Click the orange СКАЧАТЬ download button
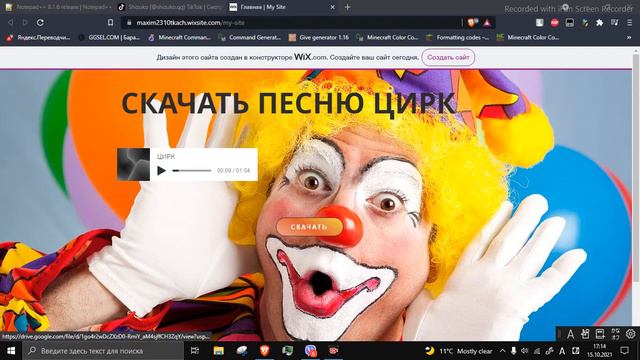 [x=309, y=227]
